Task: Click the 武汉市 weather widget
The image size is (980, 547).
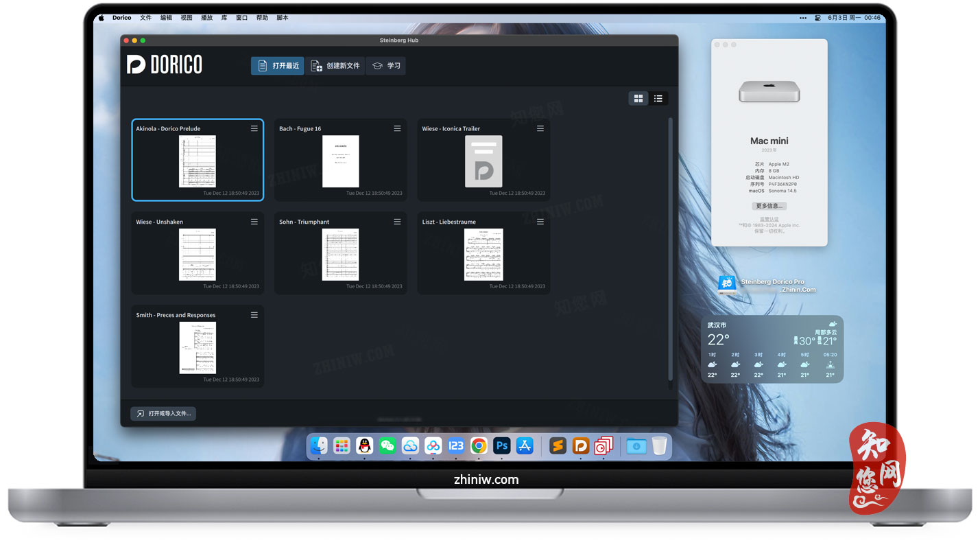Action: click(x=772, y=349)
